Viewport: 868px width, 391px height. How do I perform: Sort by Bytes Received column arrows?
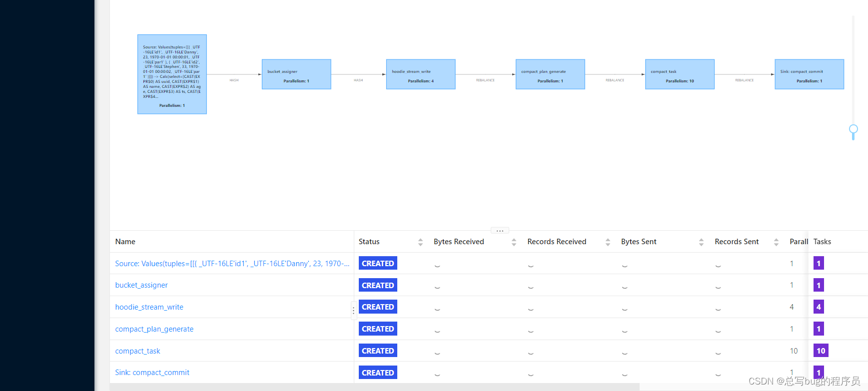pyautogui.click(x=514, y=242)
